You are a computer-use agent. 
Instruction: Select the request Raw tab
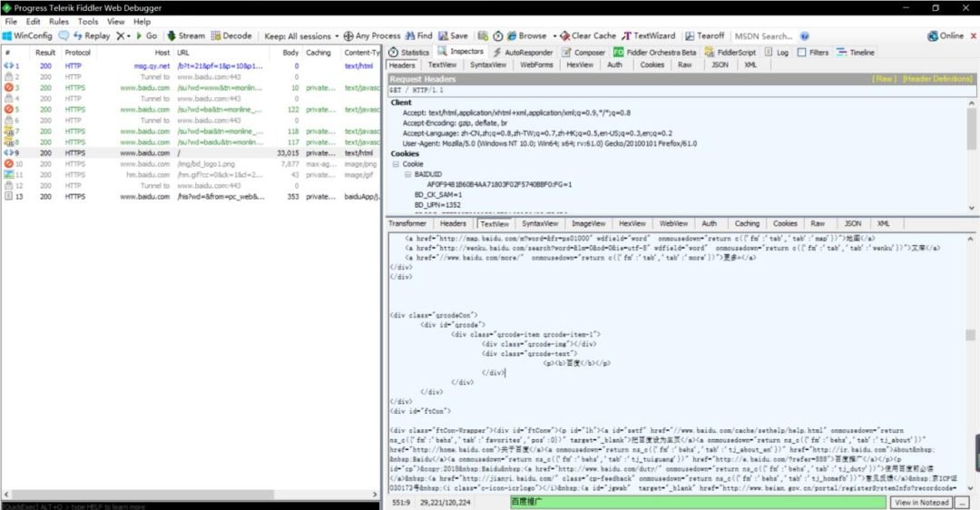click(685, 65)
